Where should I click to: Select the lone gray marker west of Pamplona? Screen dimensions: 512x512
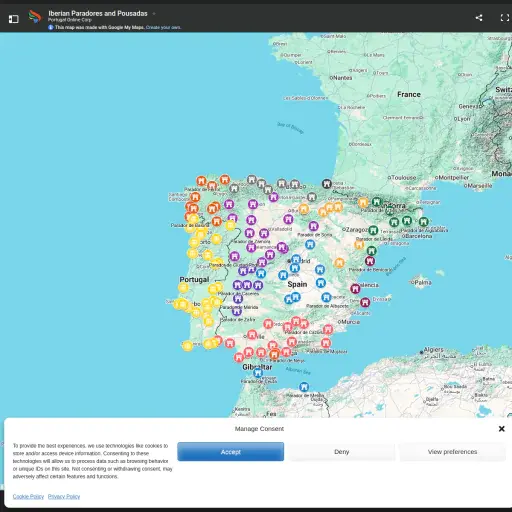pyautogui.click(x=312, y=197)
